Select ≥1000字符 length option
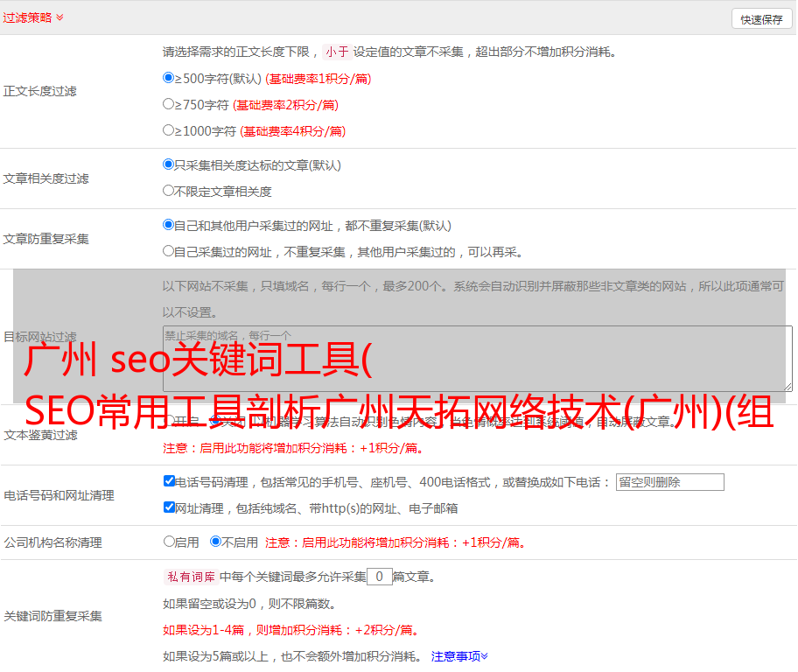 168,130
